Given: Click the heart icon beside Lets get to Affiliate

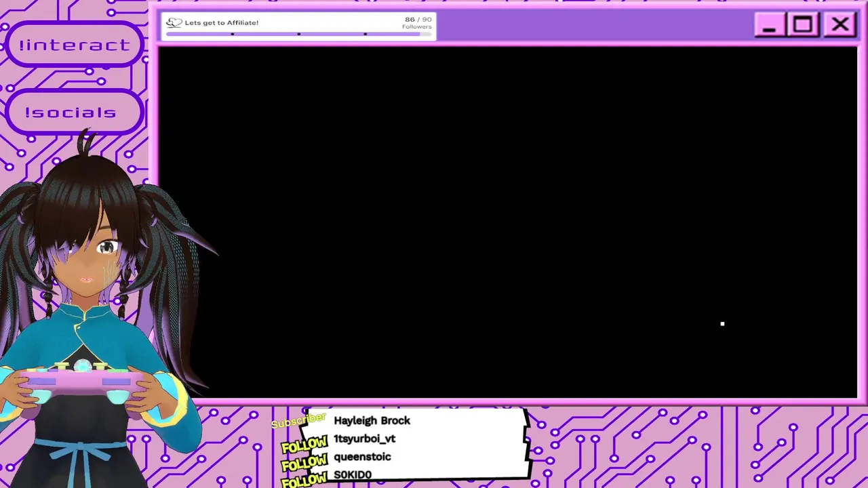Looking at the screenshot, I should (174, 22).
